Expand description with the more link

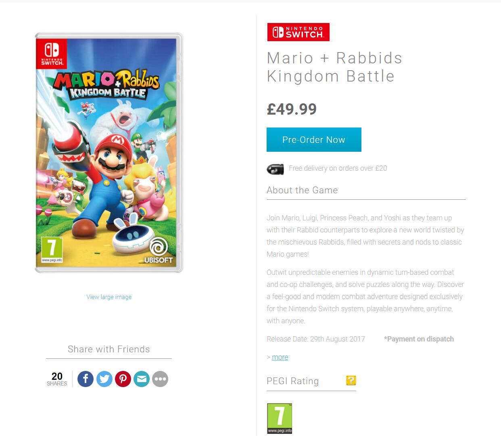pyautogui.click(x=280, y=357)
